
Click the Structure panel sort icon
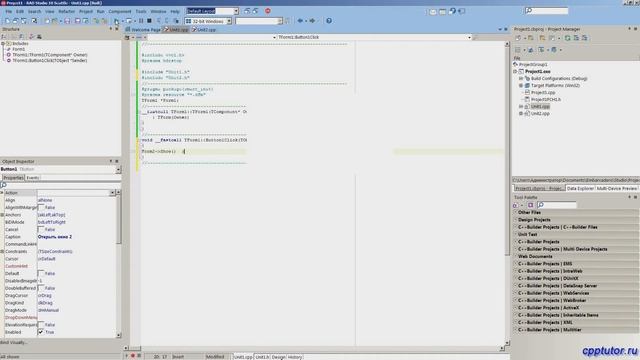(x=4, y=37)
